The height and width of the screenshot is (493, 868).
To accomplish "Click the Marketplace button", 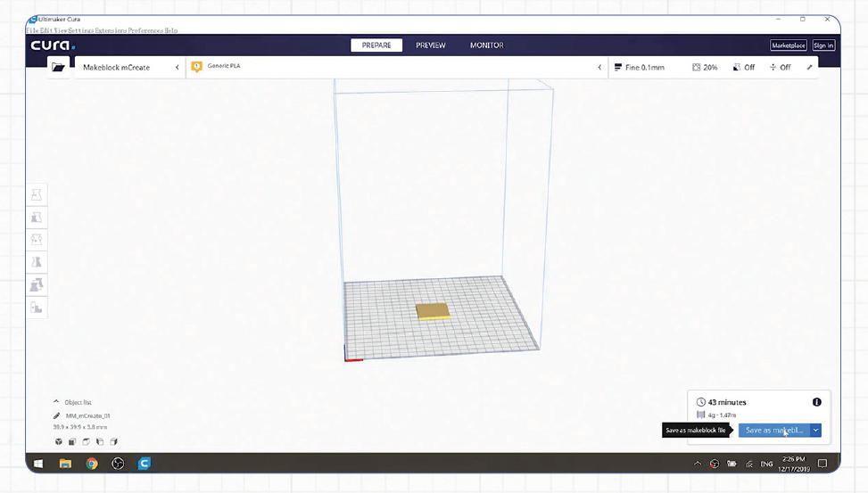I will [788, 45].
